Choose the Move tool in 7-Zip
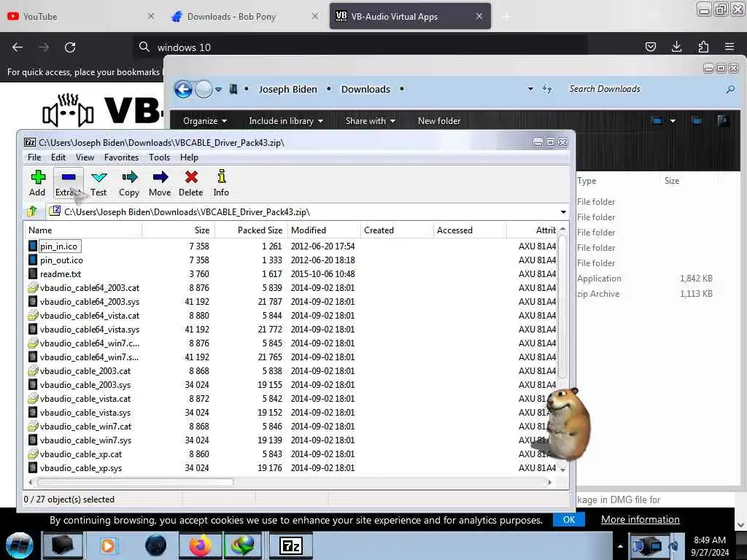This screenshot has width=747, height=560. click(160, 183)
